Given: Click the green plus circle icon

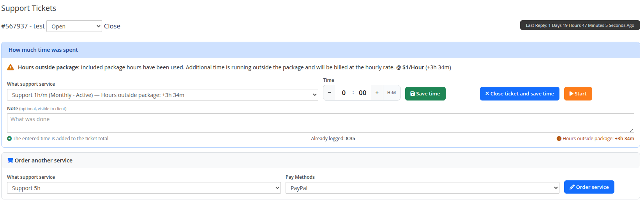Looking at the screenshot, I should (9, 139).
